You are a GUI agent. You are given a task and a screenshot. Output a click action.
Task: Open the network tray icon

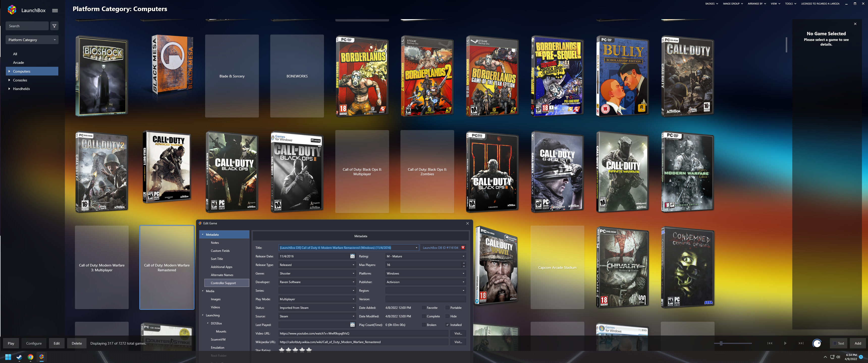point(832,357)
